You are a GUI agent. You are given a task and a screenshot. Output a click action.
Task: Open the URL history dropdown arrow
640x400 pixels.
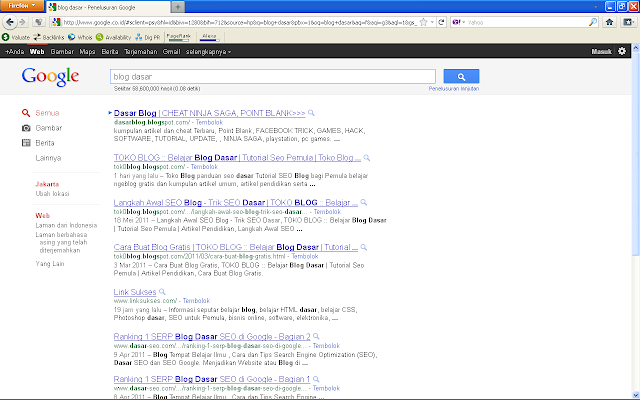pos(432,22)
